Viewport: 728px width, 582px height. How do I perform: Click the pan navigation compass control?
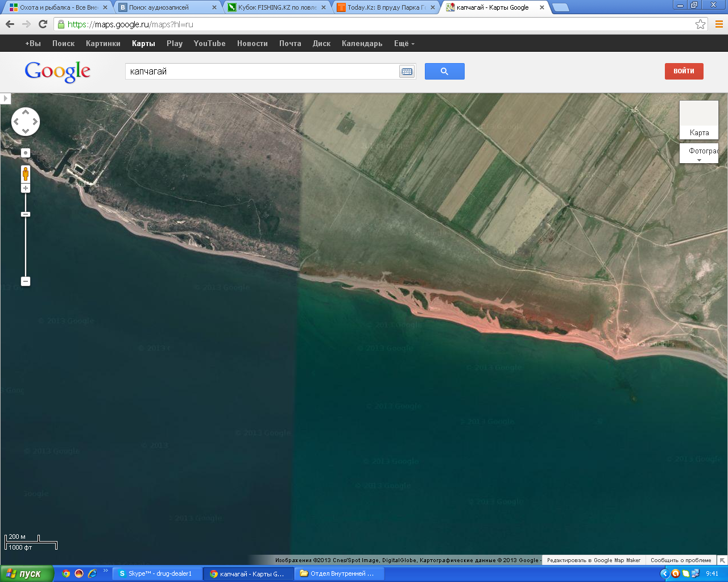click(26, 122)
